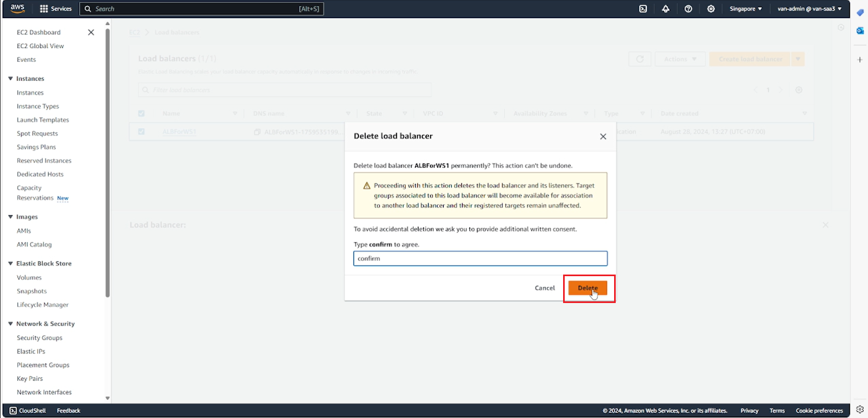Close the Delete load balancer dialog
The height and width of the screenshot is (418, 868).
[x=603, y=136]
